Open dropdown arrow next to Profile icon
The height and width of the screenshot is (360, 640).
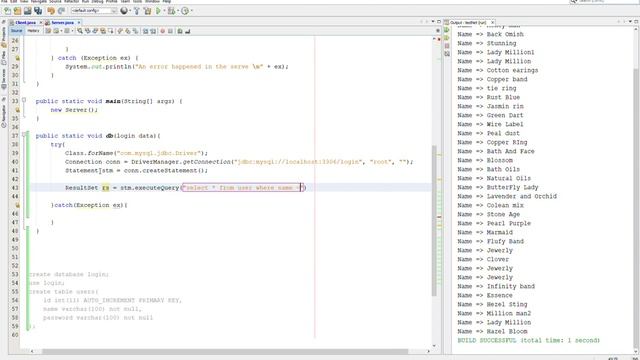pyautogui.click(x=192, y=11)
